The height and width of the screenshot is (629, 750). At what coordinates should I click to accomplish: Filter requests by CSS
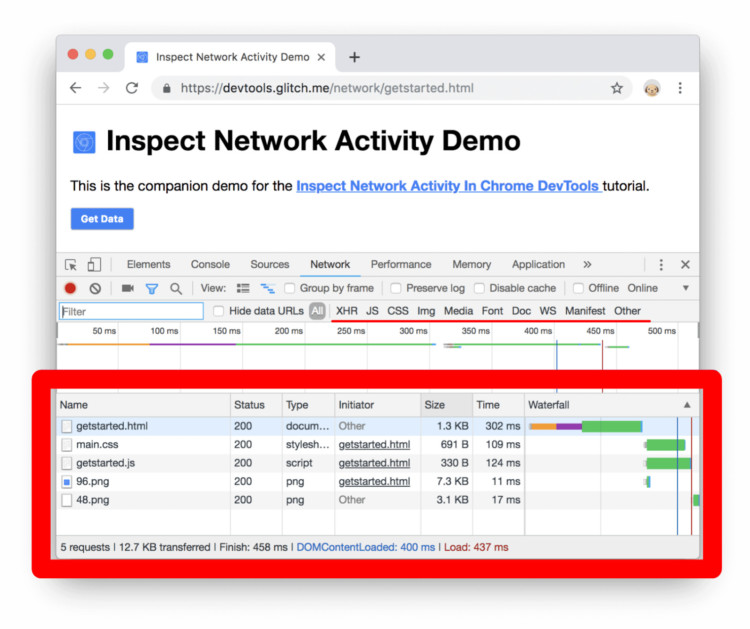pyautogui.click(x=397, y=311)
